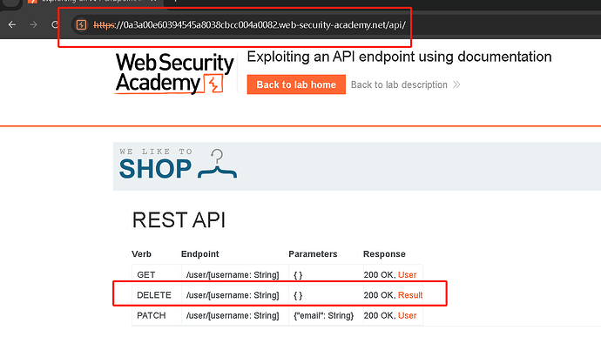The width and height of the screenshot is (601, 364).
Task: Click the endpoint cell in the DELETE row
Action: (235, 295)
